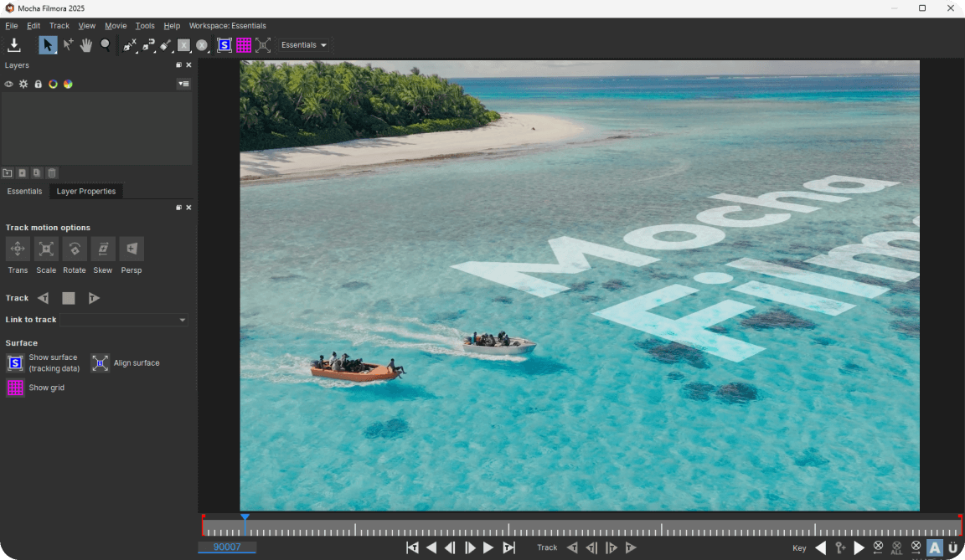Click Track forwards in Essentials panel
The image size is (965, 560).
(x=94, y=298)
